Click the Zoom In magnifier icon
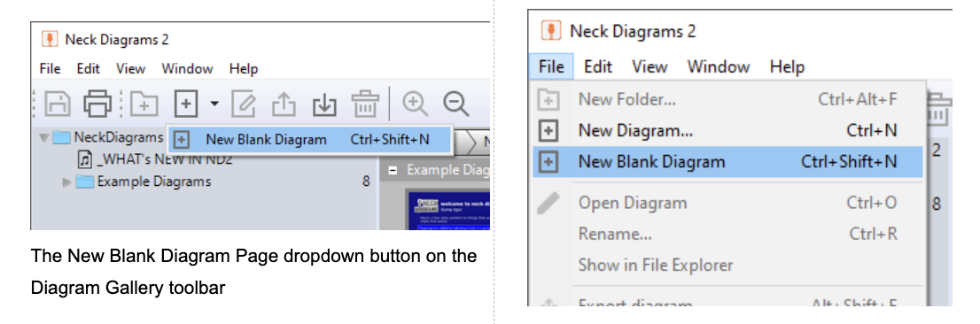The height and width of the screenshot is (324, 980). (415, 104)
